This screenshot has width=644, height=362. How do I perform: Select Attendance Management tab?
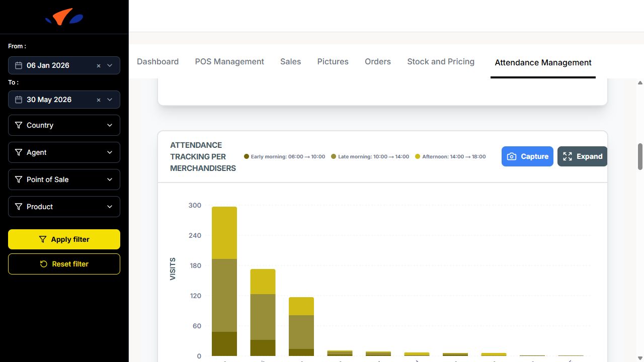pyautogui.click(x=543, y=62)
